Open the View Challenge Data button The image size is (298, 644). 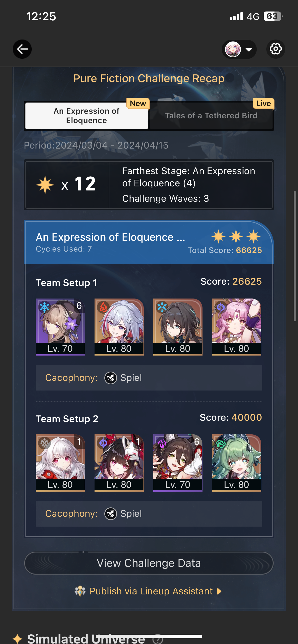(149, 563)
